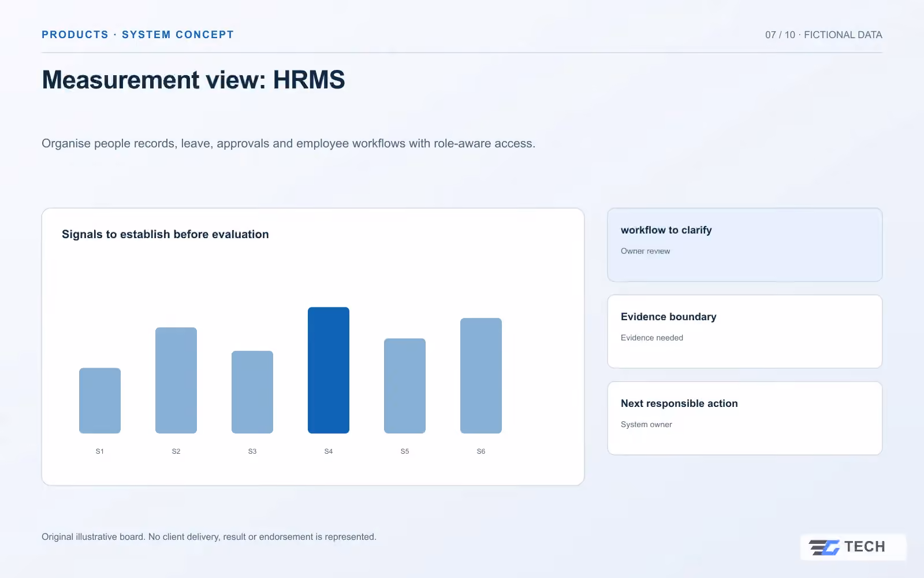
Task: Click the 'Owner review' subtext
Action: pyautogui.click(x=646, y=251)
